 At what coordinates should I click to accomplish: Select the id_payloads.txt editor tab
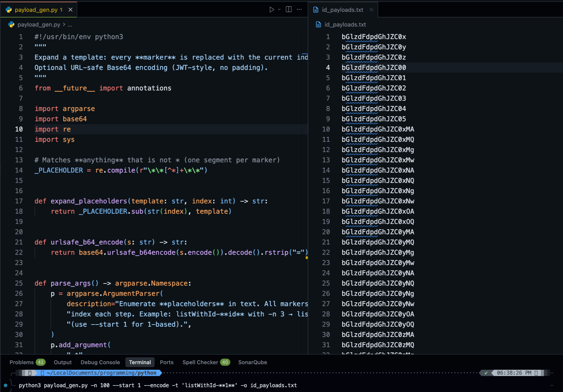point(343,10)
